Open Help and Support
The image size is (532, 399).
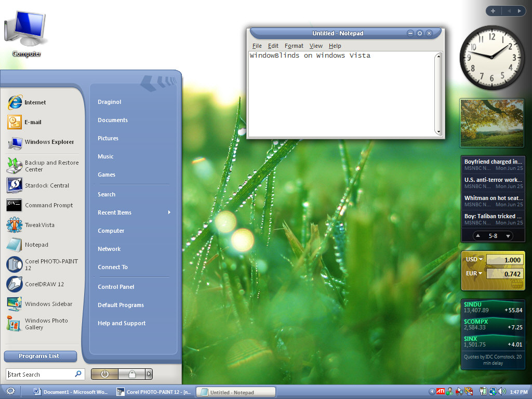[x=122, y=323]
